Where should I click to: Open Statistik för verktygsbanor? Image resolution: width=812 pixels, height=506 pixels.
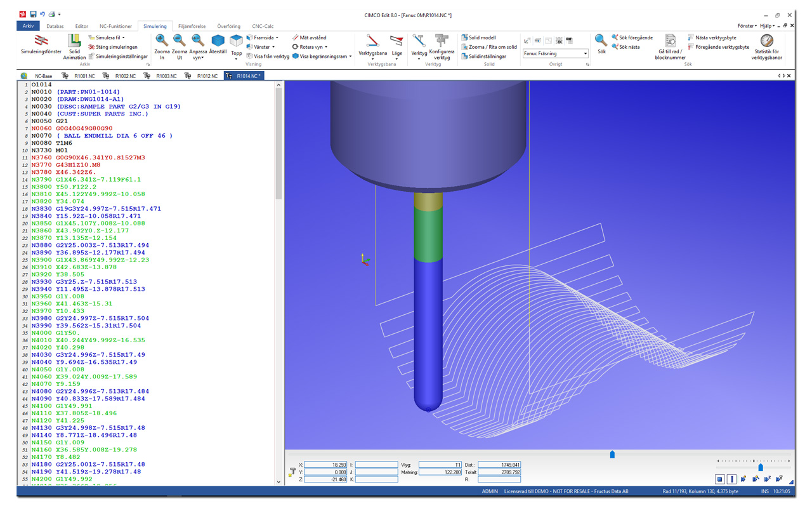click(x=766, y=44)
